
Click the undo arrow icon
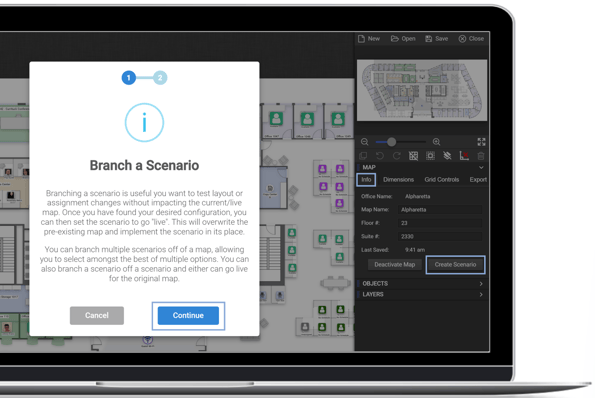coord(380,156)
